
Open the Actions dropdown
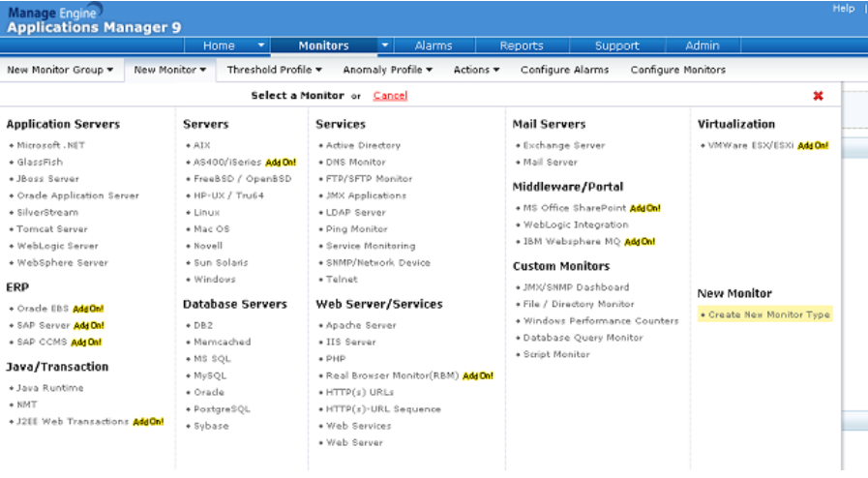(x=477, y=70)
